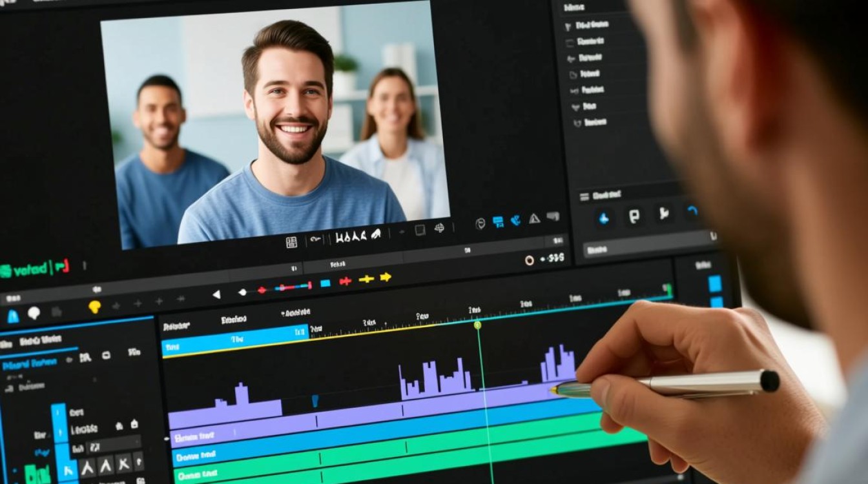Toggle the blue square above the timeline
Image resolution: width=868 pixels, height=484 pixels.
coord(325,283)
